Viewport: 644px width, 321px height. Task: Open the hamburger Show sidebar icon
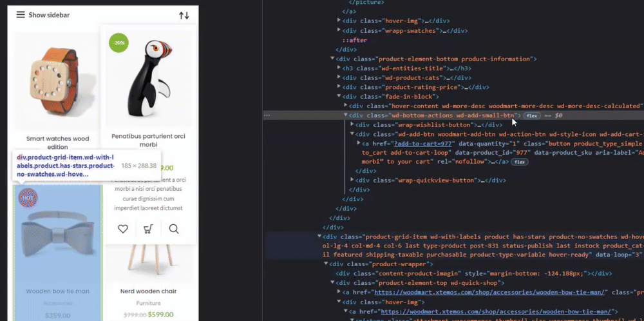(x=21, y=15)
